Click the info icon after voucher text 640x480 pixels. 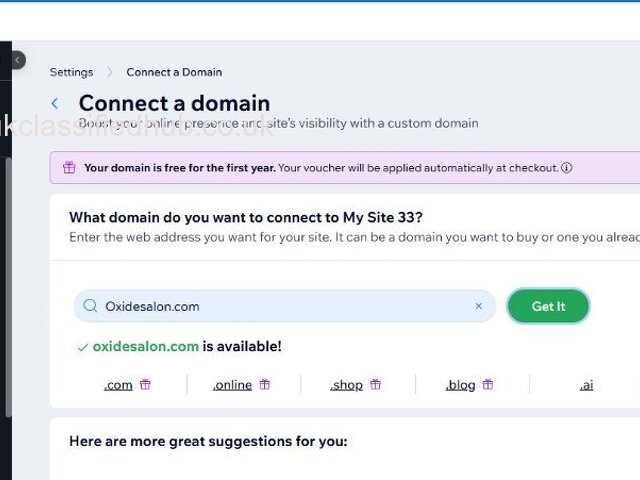567,168
